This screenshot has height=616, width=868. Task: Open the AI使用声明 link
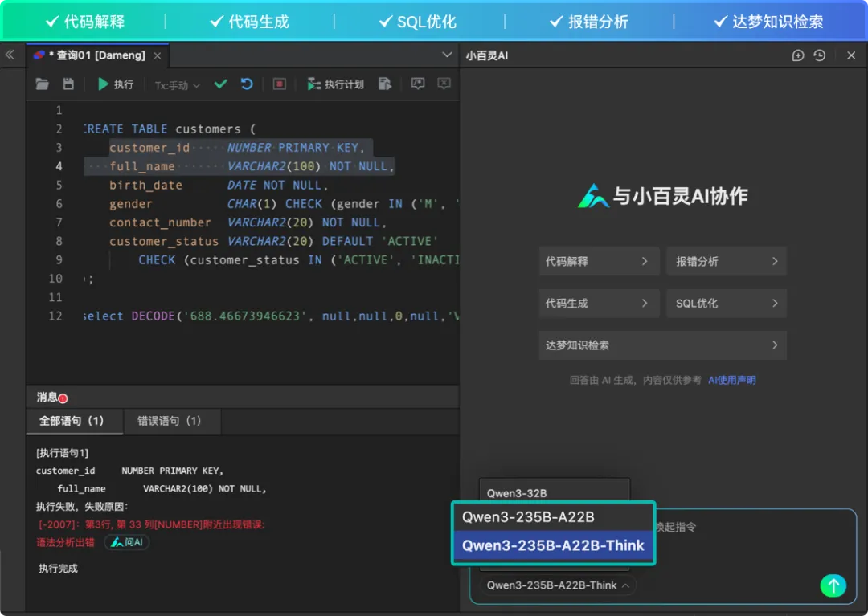[732, 380]
